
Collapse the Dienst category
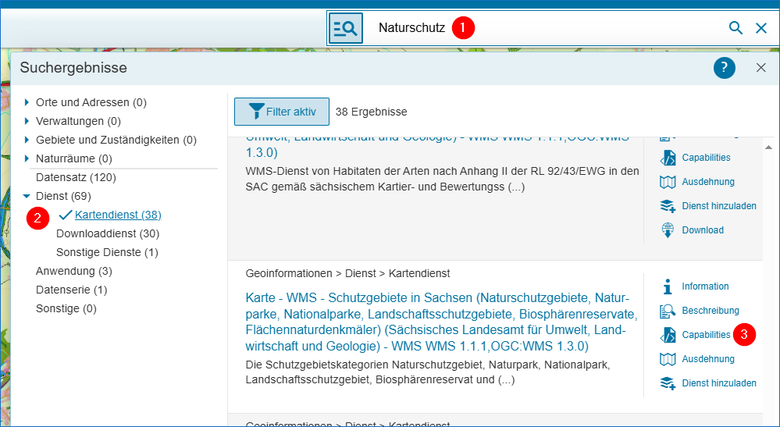pyautogui.click(x=26, y=196)
